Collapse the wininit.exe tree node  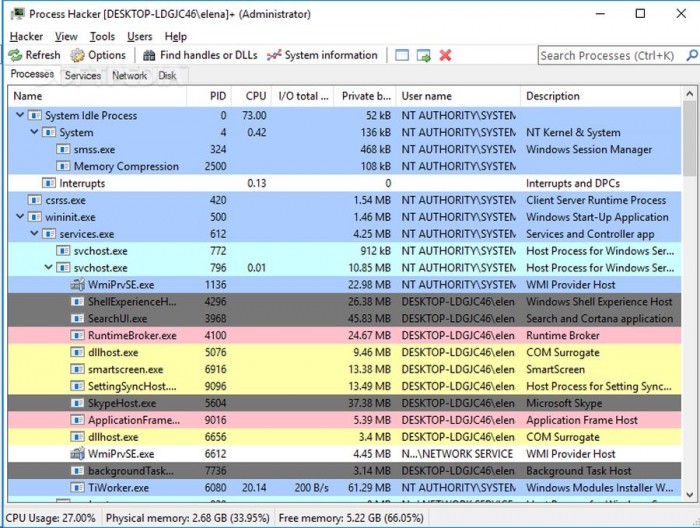click(x=20, y=217)
